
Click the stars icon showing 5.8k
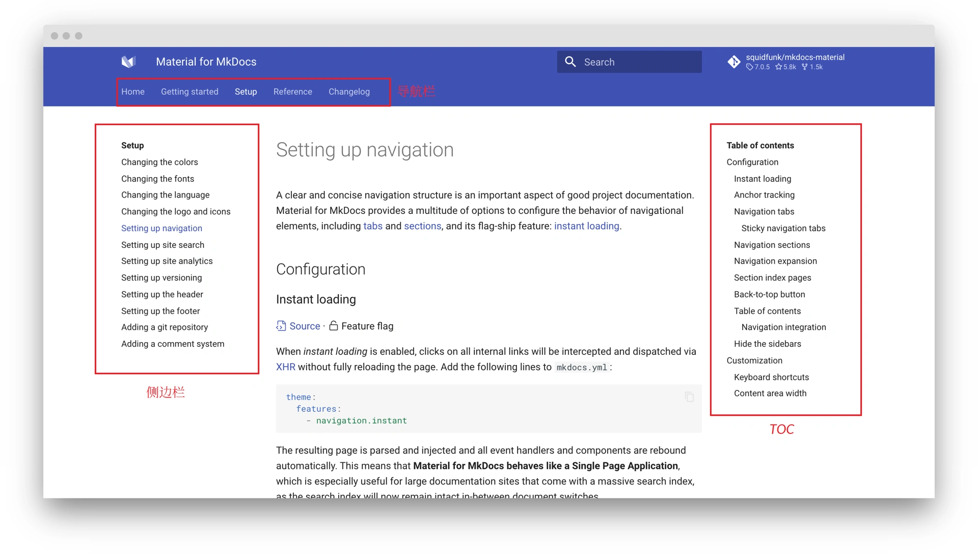(778, 67)
